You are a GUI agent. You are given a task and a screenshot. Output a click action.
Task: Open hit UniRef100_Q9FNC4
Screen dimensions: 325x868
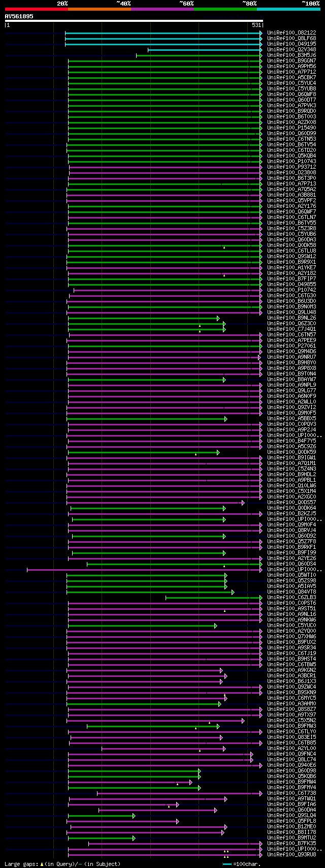point(291,754)
